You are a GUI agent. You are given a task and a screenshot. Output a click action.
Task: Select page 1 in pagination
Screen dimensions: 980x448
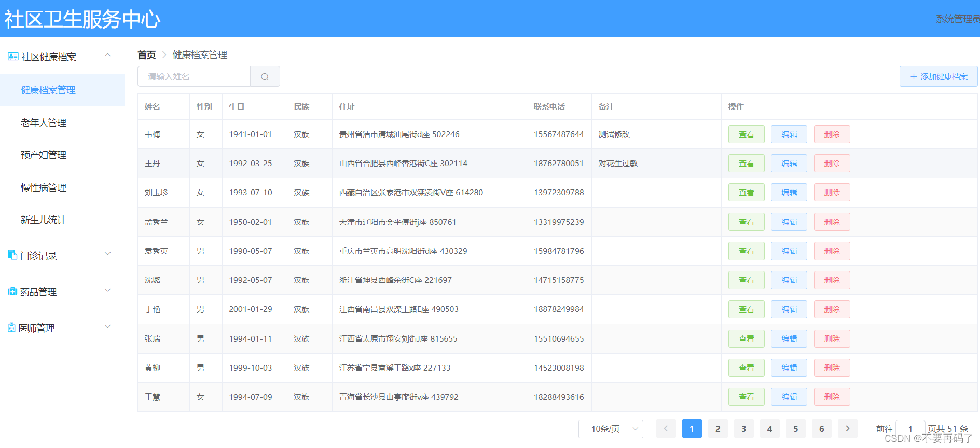point(692,429)
